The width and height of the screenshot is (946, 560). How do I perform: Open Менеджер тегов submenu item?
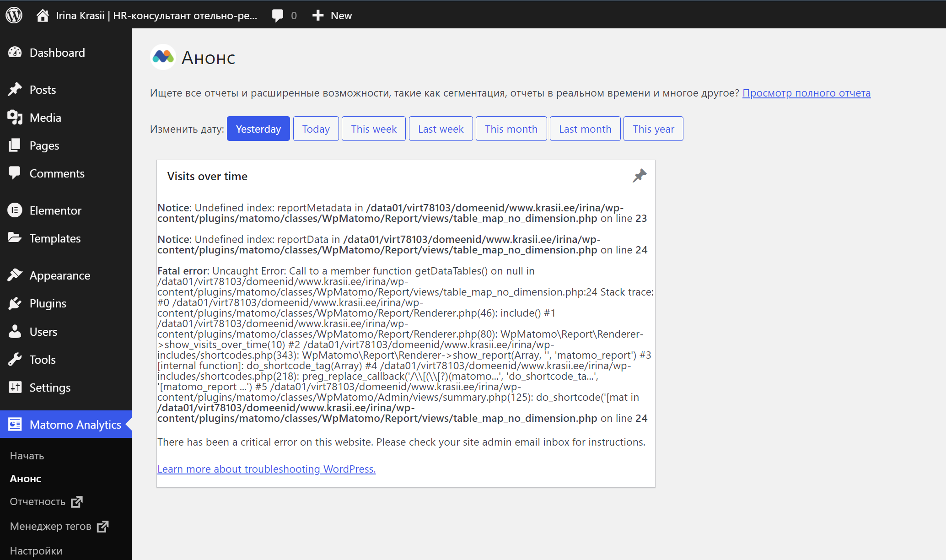tap(51, 526)
